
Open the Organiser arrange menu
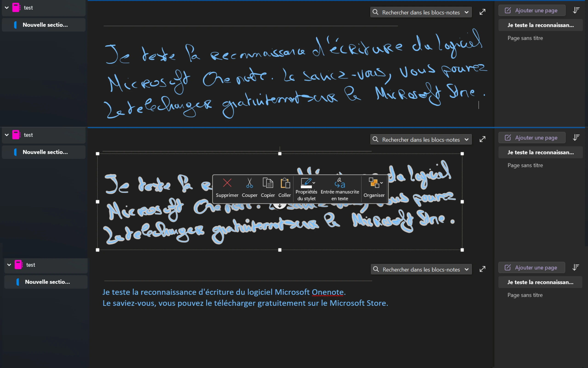tap(374, 188)
